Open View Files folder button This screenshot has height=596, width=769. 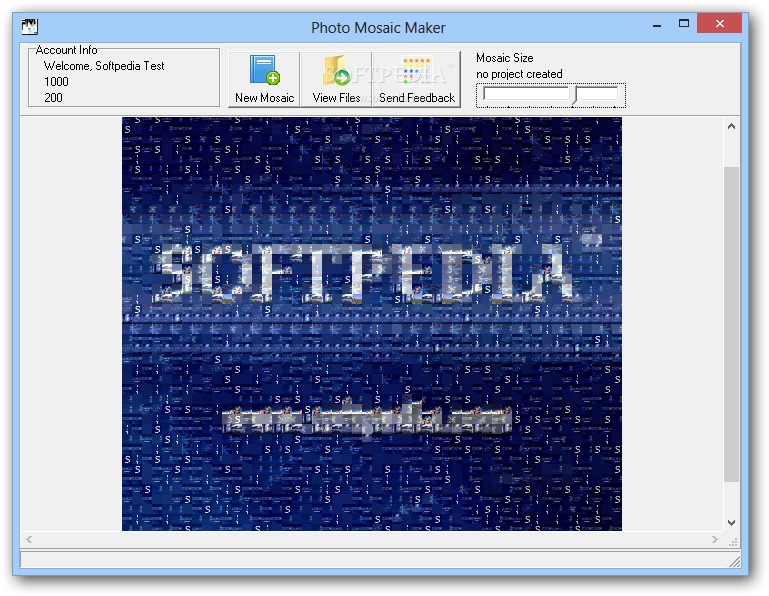336,79
